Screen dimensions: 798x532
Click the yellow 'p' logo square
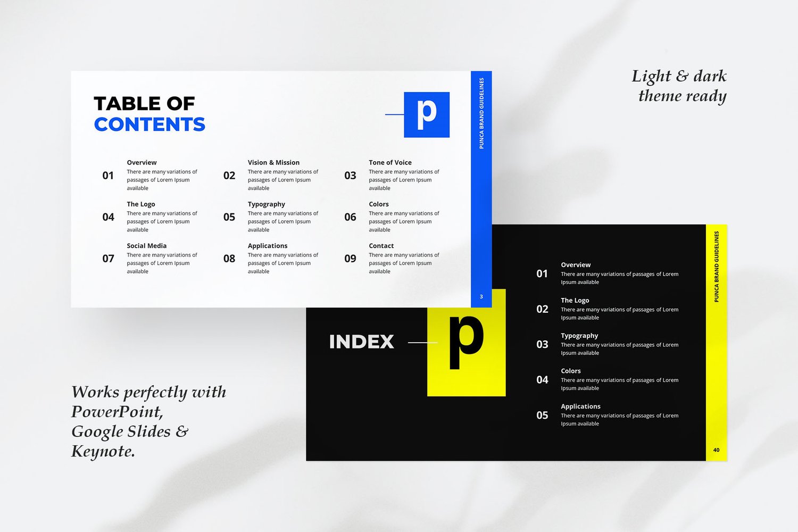pyautogui.click(x=467, y=343)
